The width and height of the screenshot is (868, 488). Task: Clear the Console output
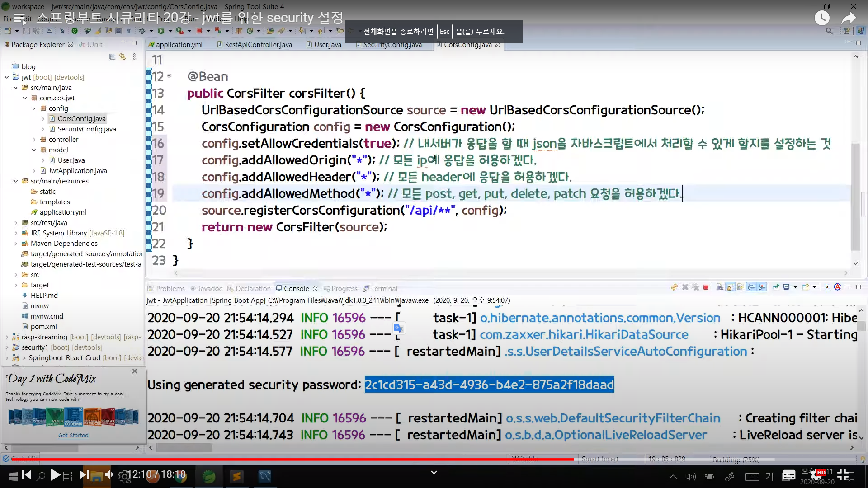coord(720,287)
